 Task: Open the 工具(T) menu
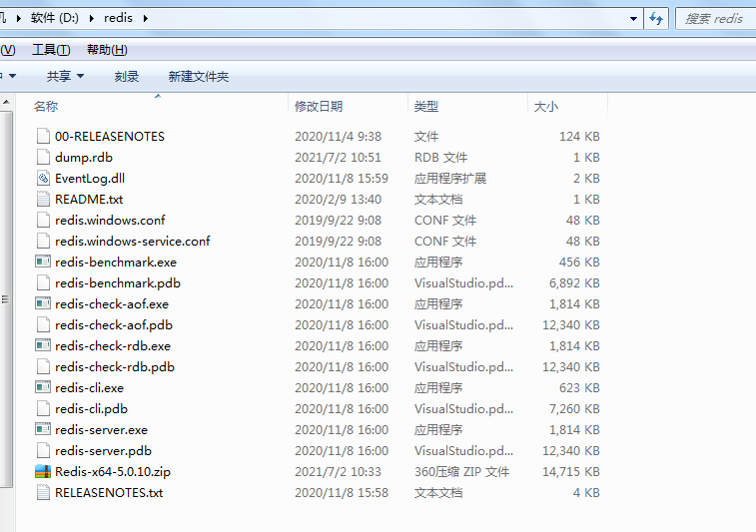51,50
